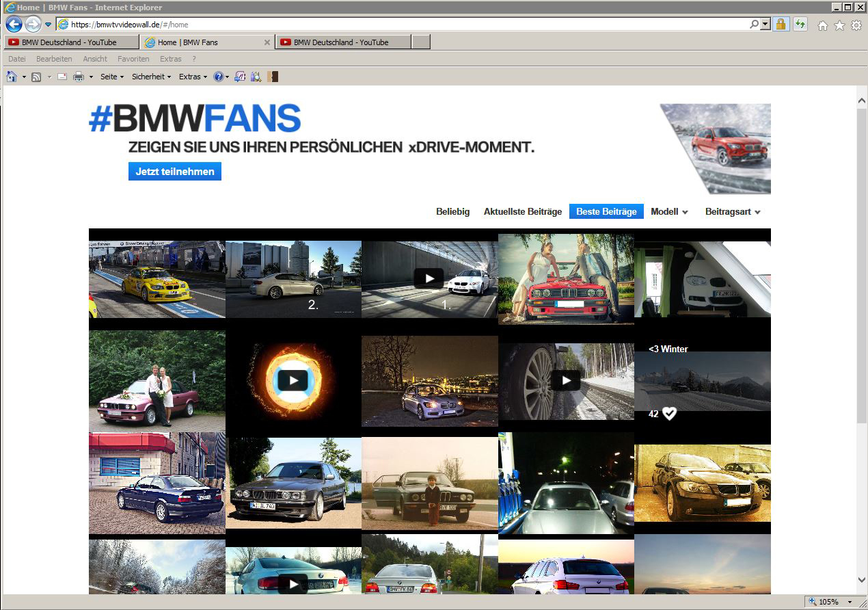
Task: Click the blue question mark help icon
Action: [x=218, y=77]
